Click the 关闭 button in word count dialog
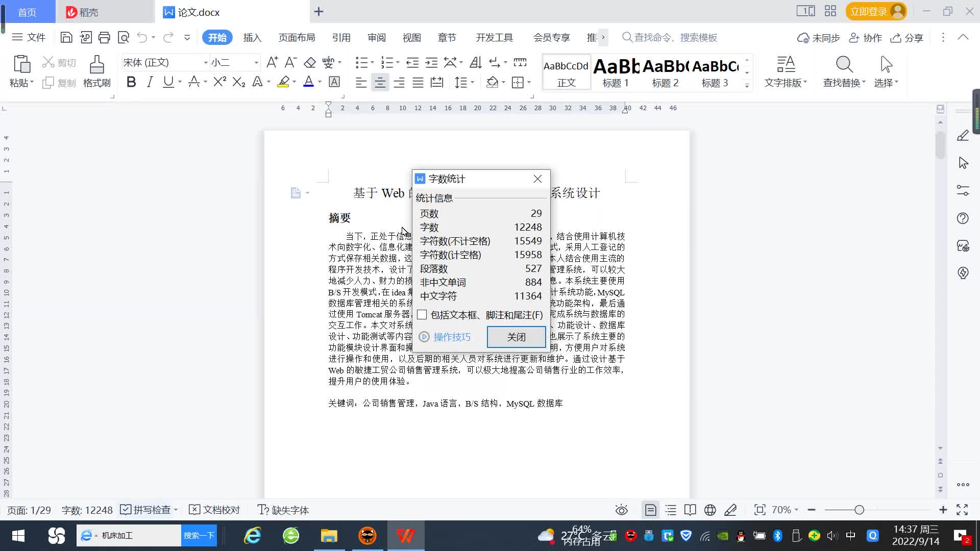980x551 pixels. (516, 337)
